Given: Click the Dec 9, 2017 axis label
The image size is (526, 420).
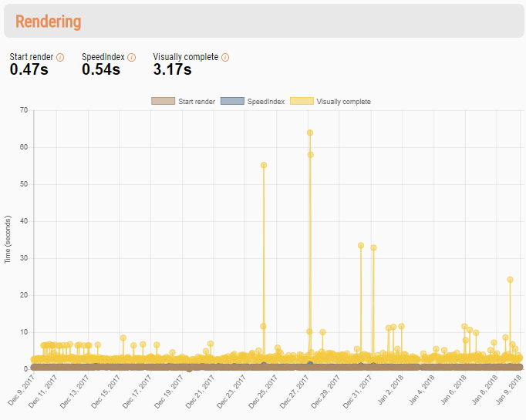Looking at the screenshot, I should click(21, 390).
